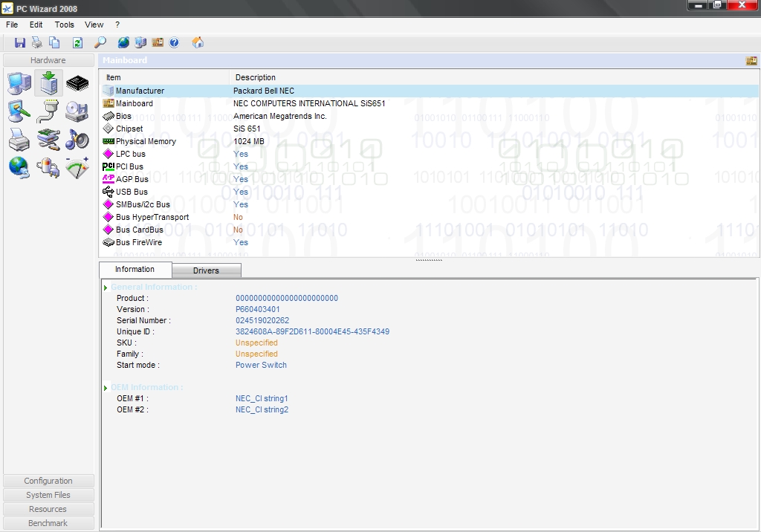
Task: Click the Start mode value Power Switch
Action: [261, 365]
